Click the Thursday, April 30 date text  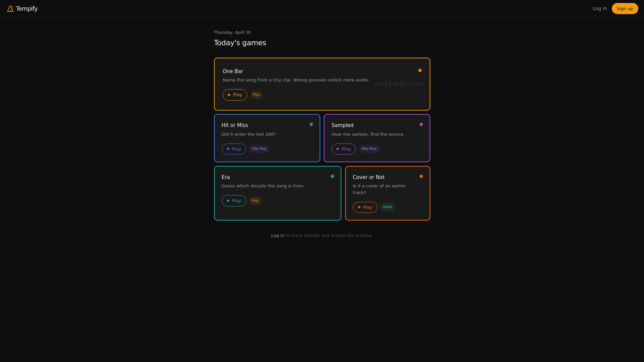point(232,33)
